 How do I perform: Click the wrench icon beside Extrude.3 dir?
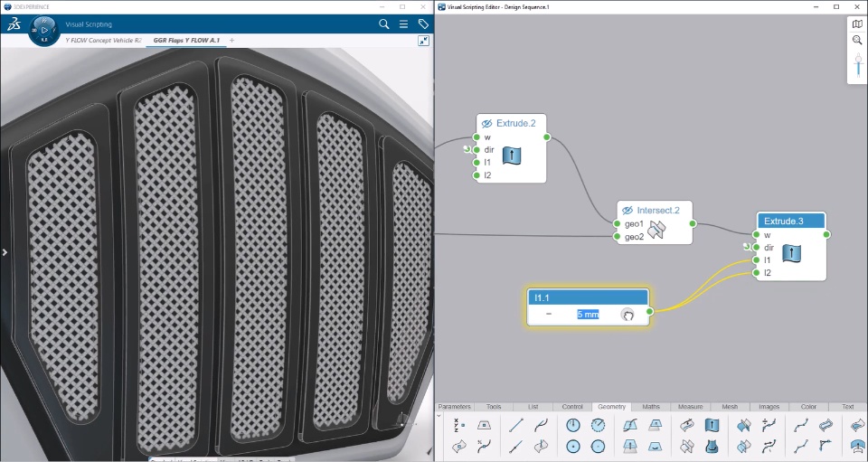(748, 247)
